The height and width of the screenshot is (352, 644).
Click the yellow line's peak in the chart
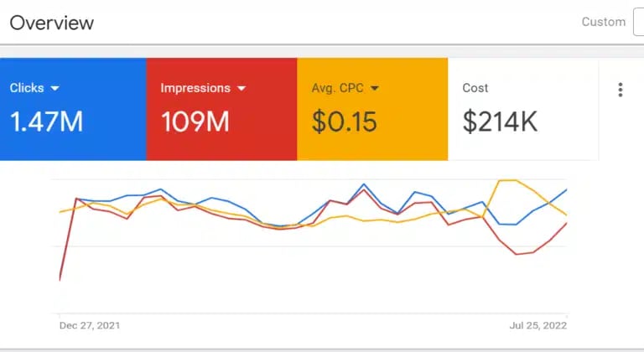coord(506,180)
